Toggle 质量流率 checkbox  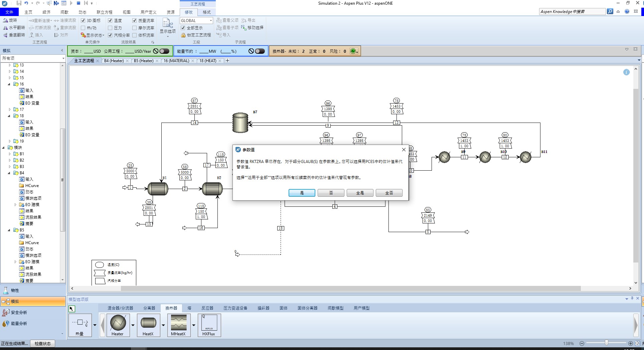click(x=135, y=20)
